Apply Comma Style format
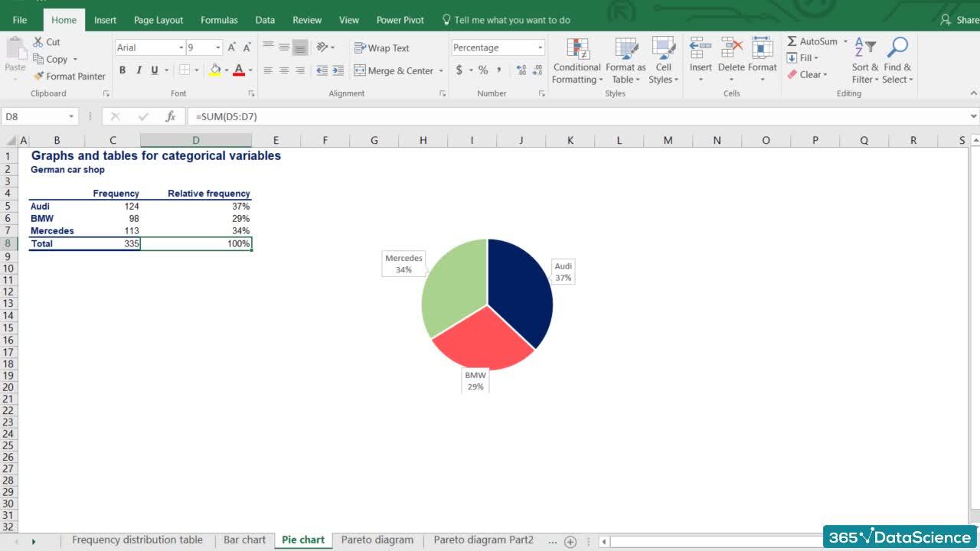Image resolution: width=980 pixels, height=551 pixels. [x=499, y=70]
